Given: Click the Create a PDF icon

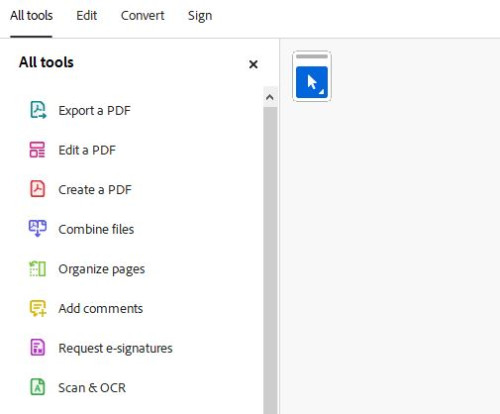Looking at the screenshot, I should pyautogui.click(x=37, y=189).
